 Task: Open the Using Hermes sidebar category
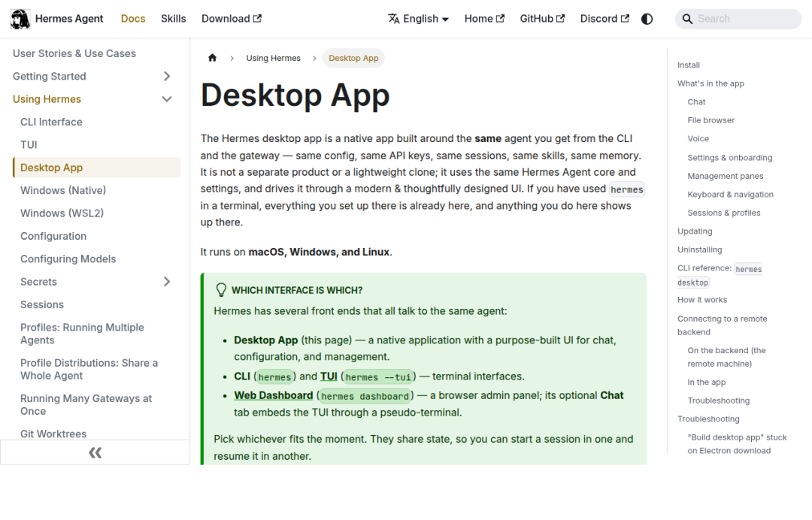pyautogui.click(x=47, y=99)
